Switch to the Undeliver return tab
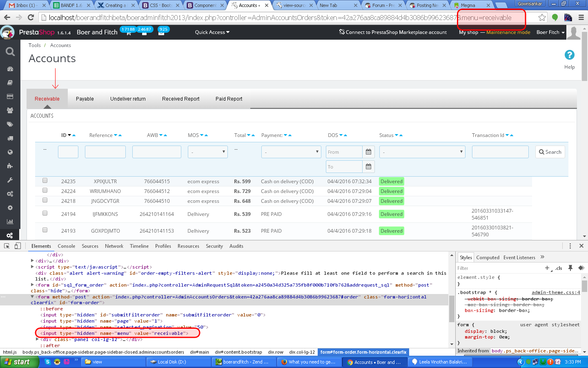Image resolution: width=588 pixels, height=368 pixels. [x=128, y=99]
